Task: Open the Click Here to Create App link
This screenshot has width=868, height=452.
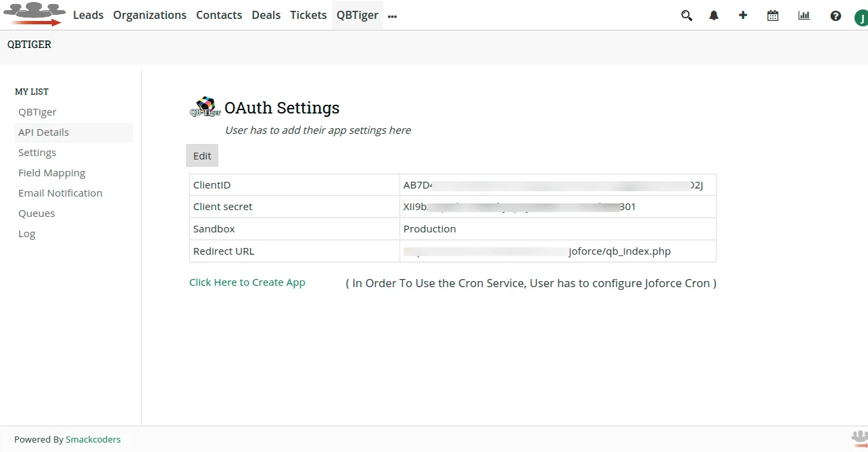Action: [x=247, y=282]
